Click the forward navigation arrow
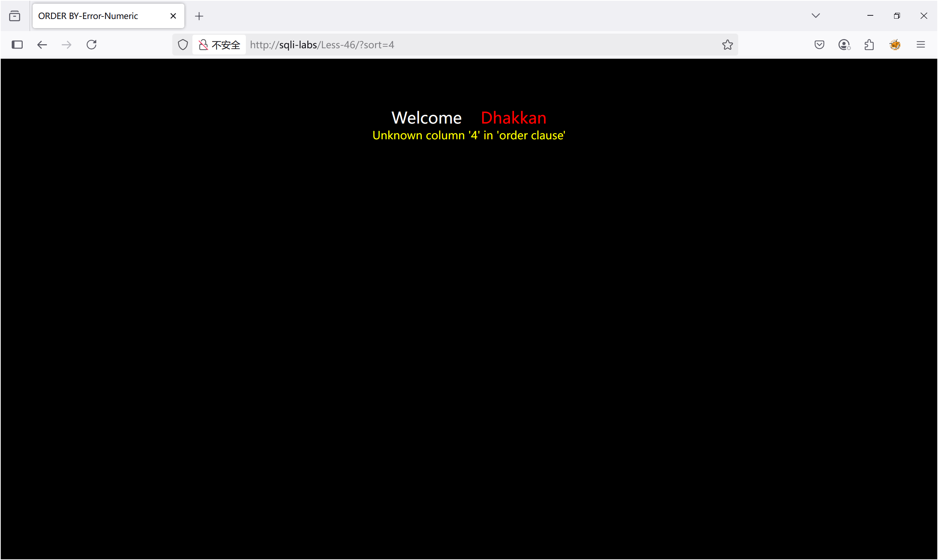This screenshot has width=938, height=560. (67, 45)
